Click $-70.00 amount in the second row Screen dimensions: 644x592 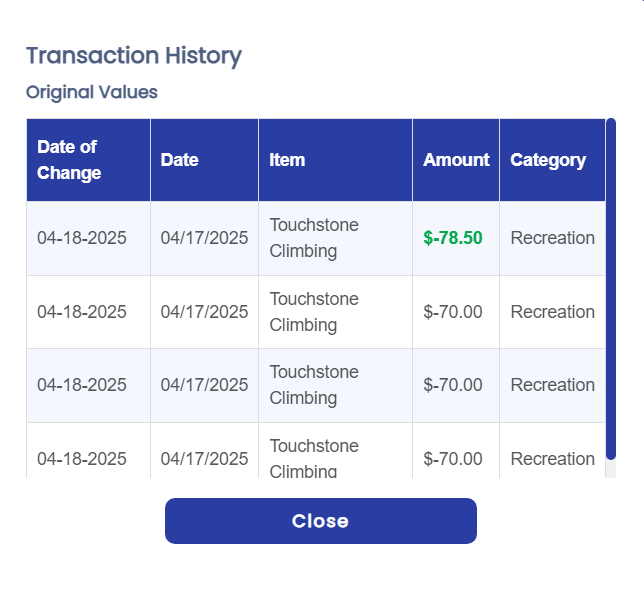coord(453,312)
